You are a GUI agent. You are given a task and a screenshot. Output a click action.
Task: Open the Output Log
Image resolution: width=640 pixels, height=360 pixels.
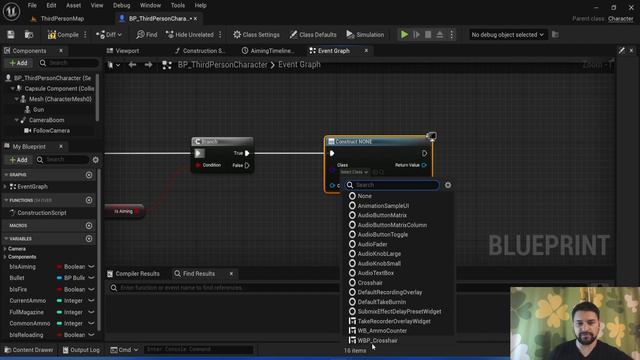[x=81, y=350]
